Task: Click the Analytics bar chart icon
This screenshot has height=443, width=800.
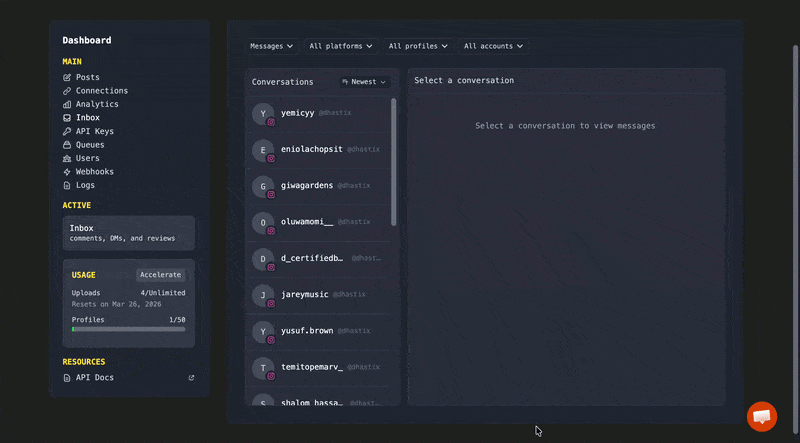Action: (67, 104)
